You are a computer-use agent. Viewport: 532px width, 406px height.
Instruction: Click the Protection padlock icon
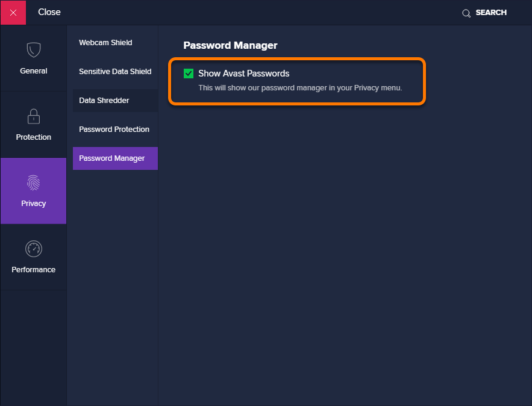(33, 116)
